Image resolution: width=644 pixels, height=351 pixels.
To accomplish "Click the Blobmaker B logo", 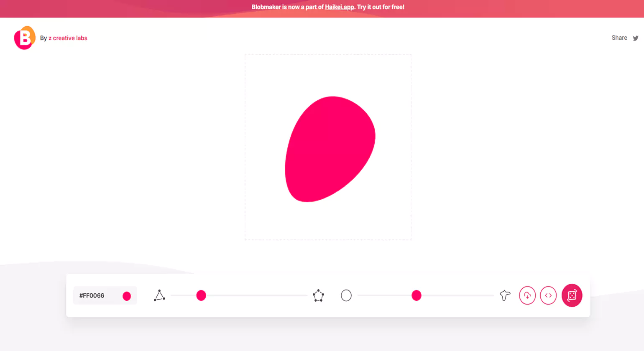I will pyautogui.click(x=24, y=38).
